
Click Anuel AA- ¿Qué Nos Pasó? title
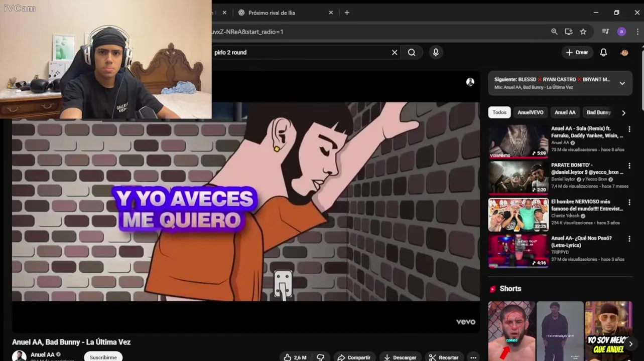coord(581,242)
